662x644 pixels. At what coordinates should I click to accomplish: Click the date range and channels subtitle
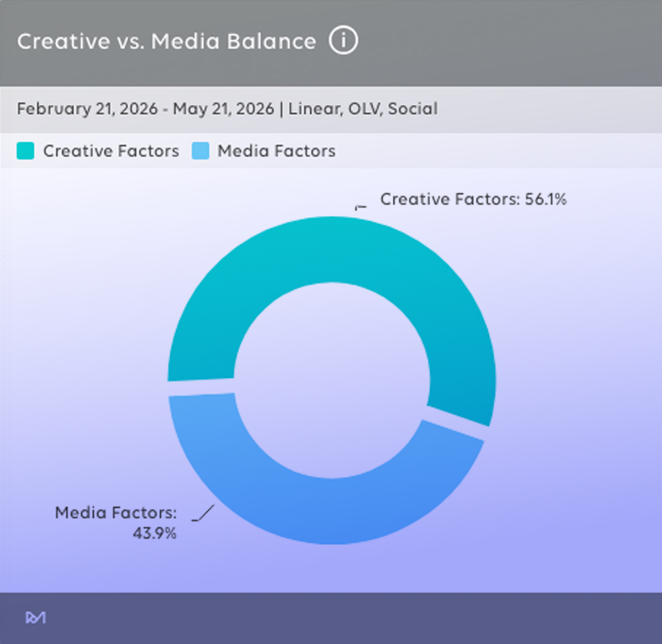227,109
